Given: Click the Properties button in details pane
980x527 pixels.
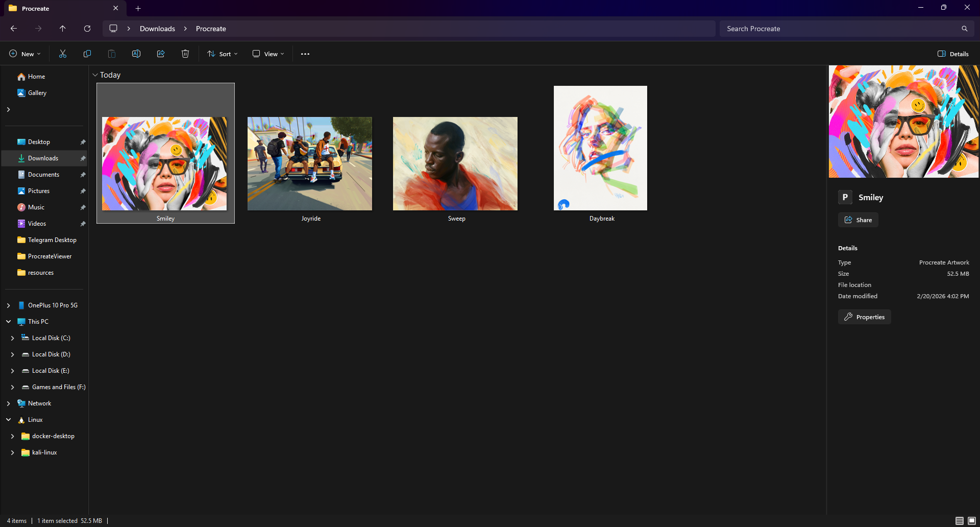Looking at the screenshot, I should [864, 317].
